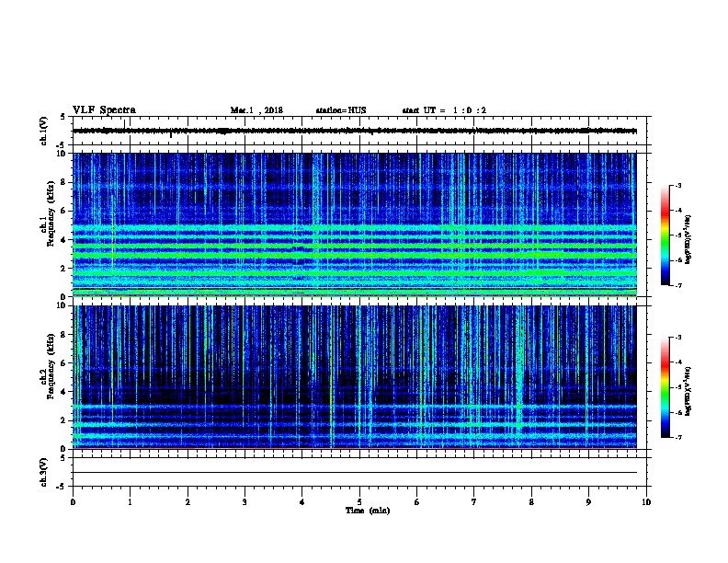Select the ch.2 colorbar "log(PSD)" label
The width and height of the screenshot is (728, 563).
[688, 391]
